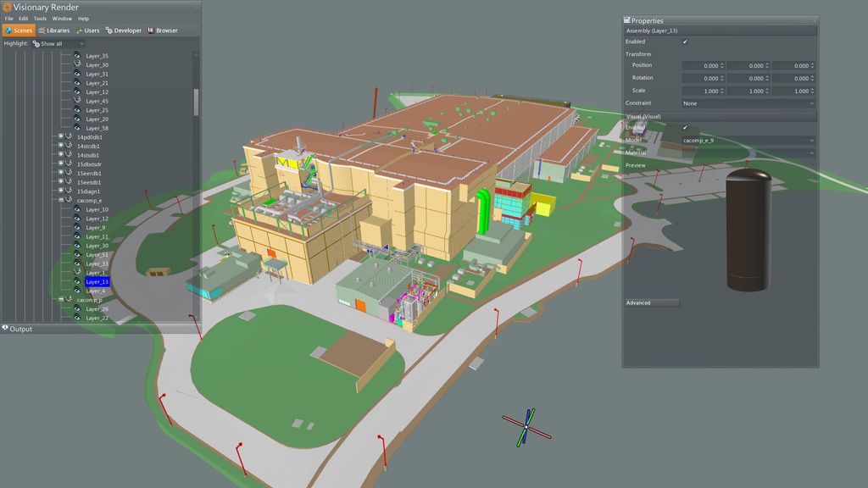Click the Assembly (Layer_13) section header

(x=721, y=31)
